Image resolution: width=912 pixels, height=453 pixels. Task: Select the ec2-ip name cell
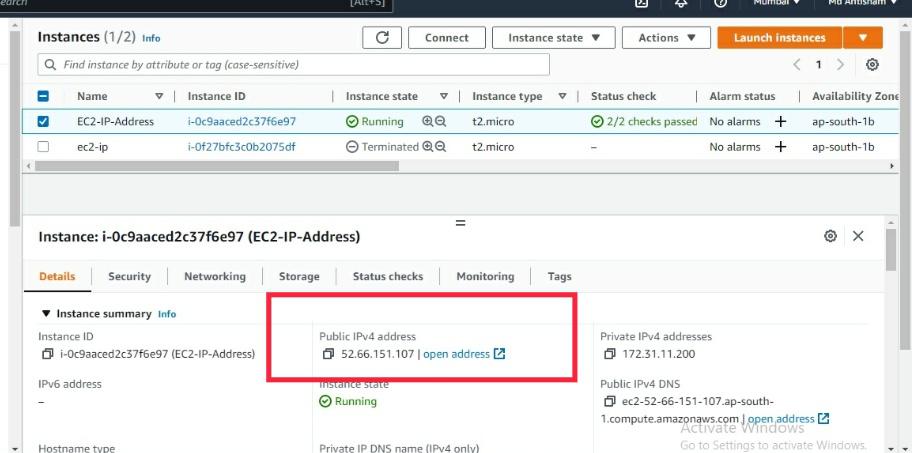coord(92,147)
